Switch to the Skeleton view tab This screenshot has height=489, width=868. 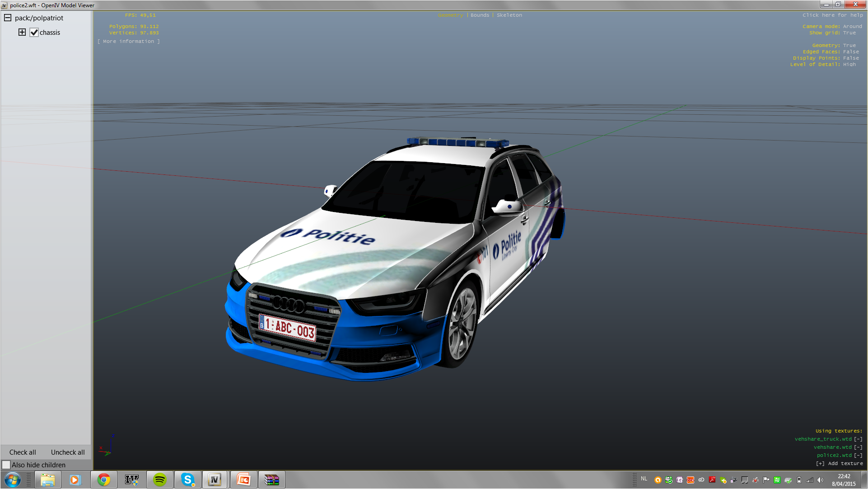point(509,15)
